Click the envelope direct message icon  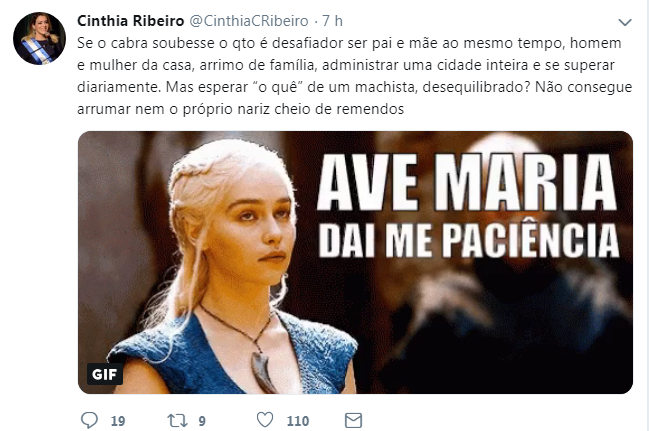pyautogui.click(x=353, y=420)
